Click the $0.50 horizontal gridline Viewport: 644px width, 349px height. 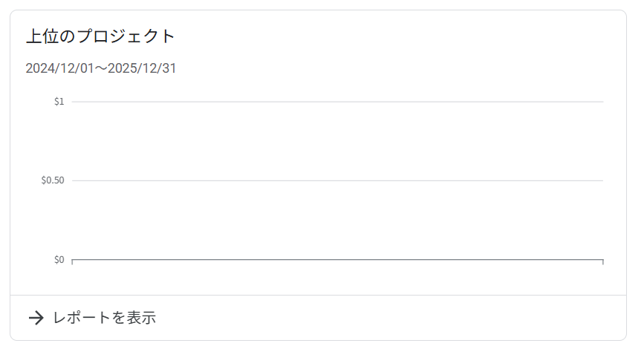pos(338,180)
